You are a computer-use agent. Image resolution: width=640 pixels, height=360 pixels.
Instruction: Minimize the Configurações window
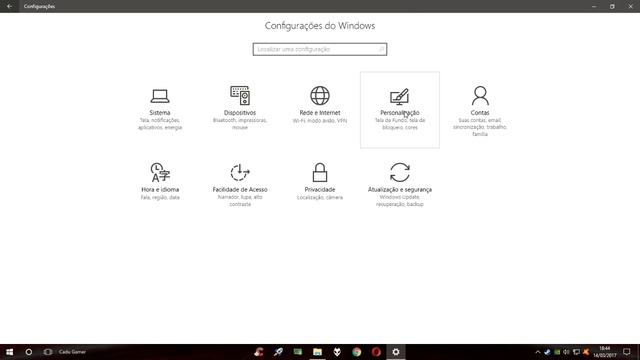click(x=594, y=6)
